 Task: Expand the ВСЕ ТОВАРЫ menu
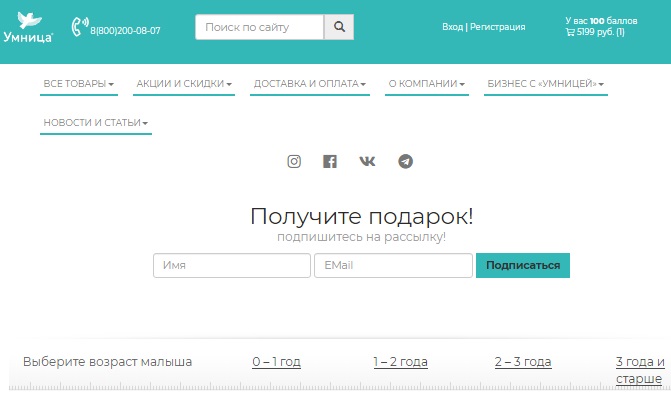coord(79,84)
